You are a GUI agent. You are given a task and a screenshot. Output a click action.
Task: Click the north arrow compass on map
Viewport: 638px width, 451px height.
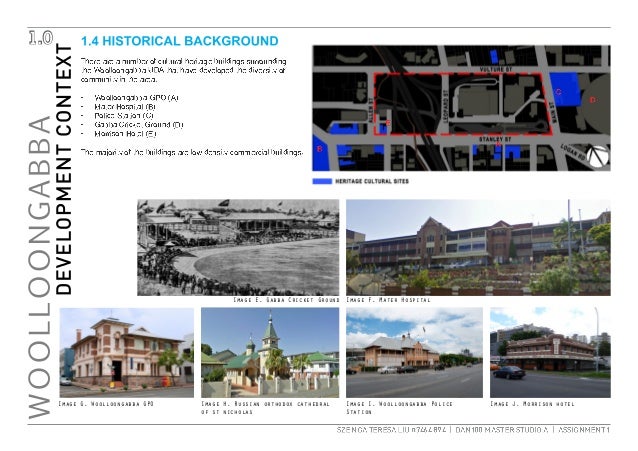click(x=598, y=156)
